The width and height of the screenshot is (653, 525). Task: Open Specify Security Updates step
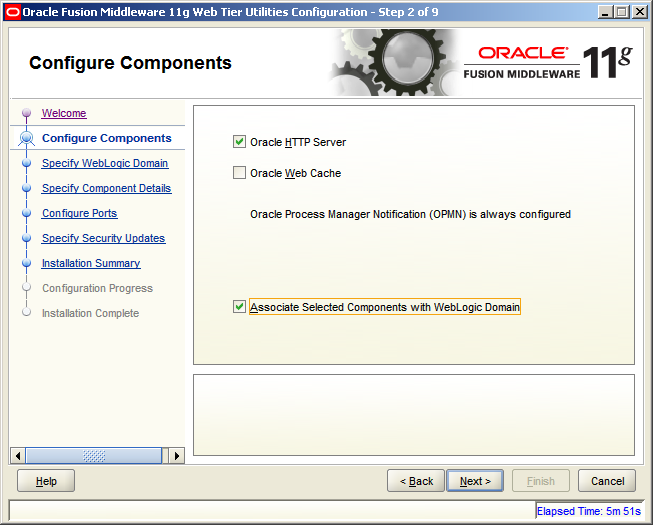tap(104, 238)
